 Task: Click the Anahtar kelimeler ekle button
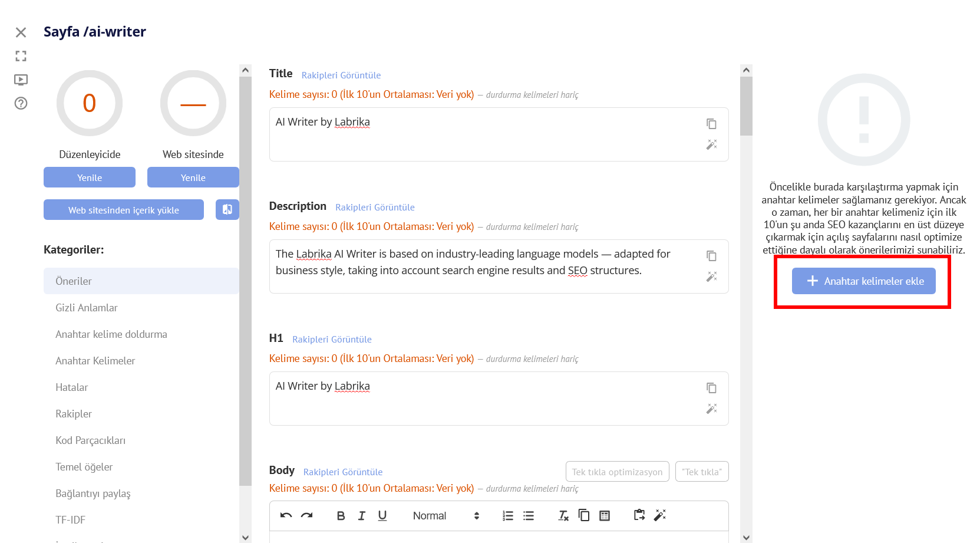(x=864, y=281)
